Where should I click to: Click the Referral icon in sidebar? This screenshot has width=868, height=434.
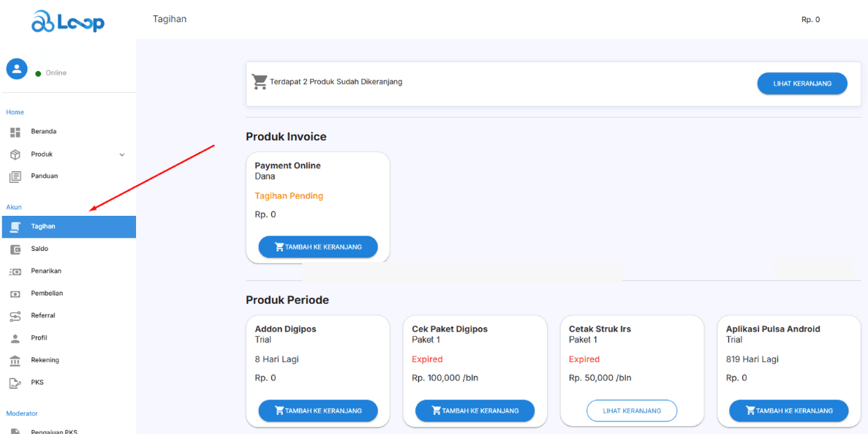(15, 316)
